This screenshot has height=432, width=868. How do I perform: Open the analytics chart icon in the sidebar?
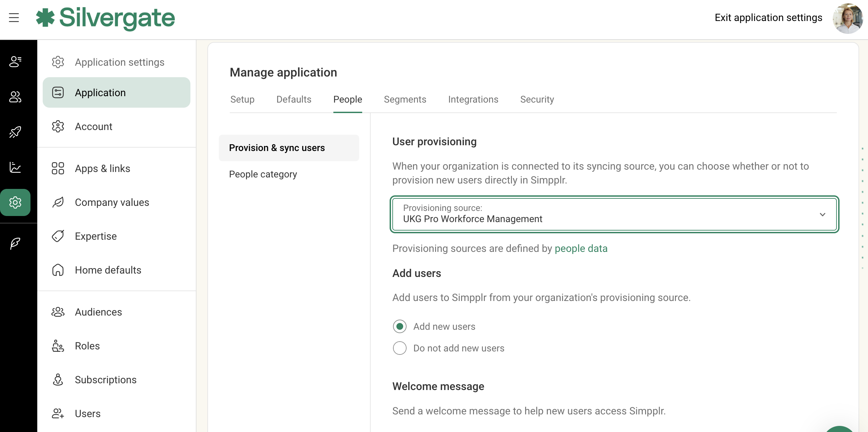pyautogui.click(x=15, y=167)
